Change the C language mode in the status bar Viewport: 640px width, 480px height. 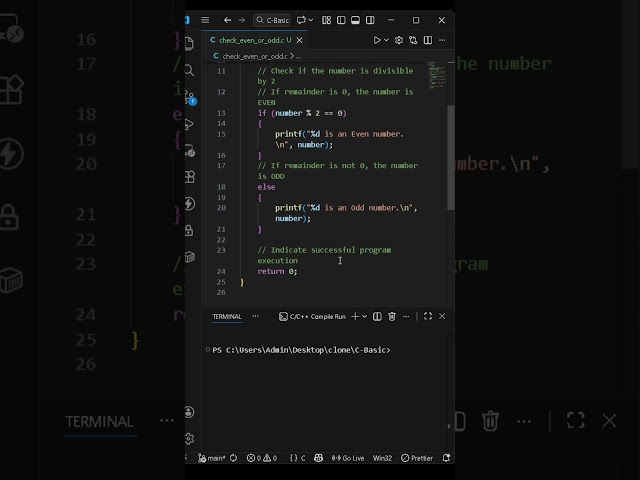pyautogui.click(x=297, y=458)
